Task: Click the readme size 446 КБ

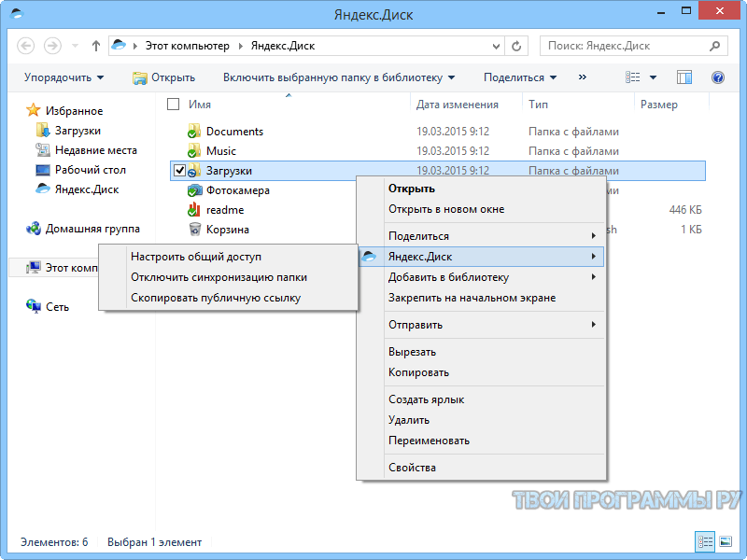Action: 685,209
